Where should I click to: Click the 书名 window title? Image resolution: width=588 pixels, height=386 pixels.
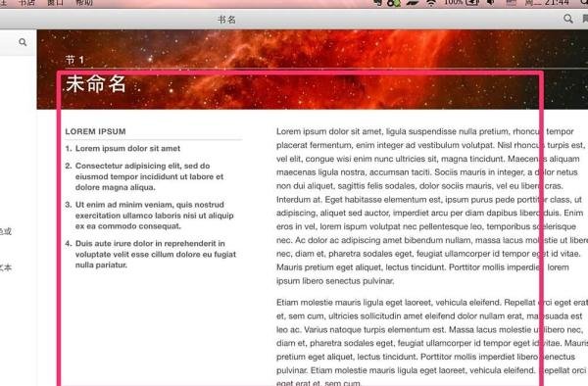(226, 20)
